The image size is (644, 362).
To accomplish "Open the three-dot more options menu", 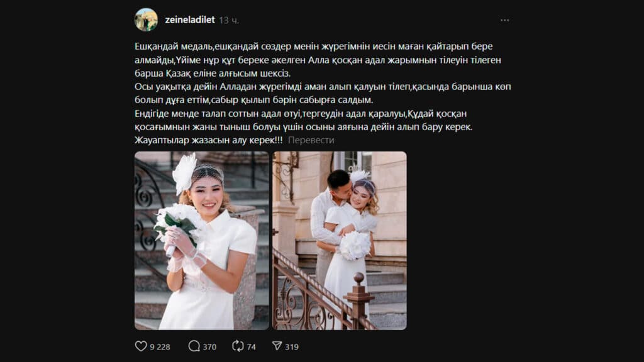I will tap(505, 20).
